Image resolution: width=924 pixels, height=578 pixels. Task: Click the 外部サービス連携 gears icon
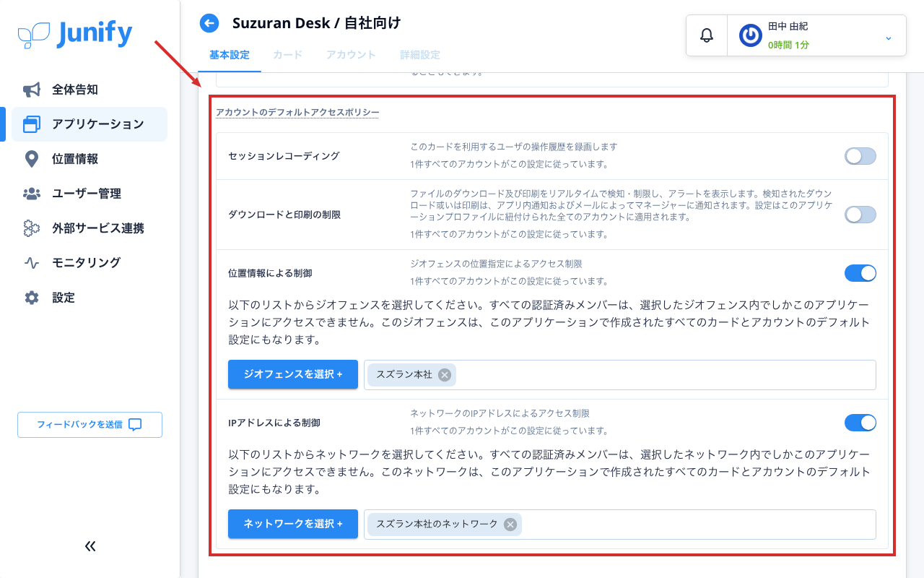32,228
